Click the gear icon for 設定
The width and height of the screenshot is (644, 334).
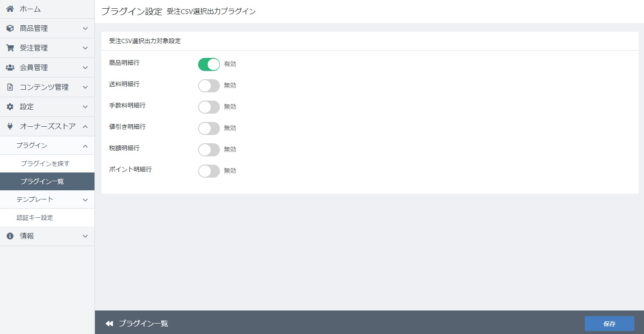10,107
